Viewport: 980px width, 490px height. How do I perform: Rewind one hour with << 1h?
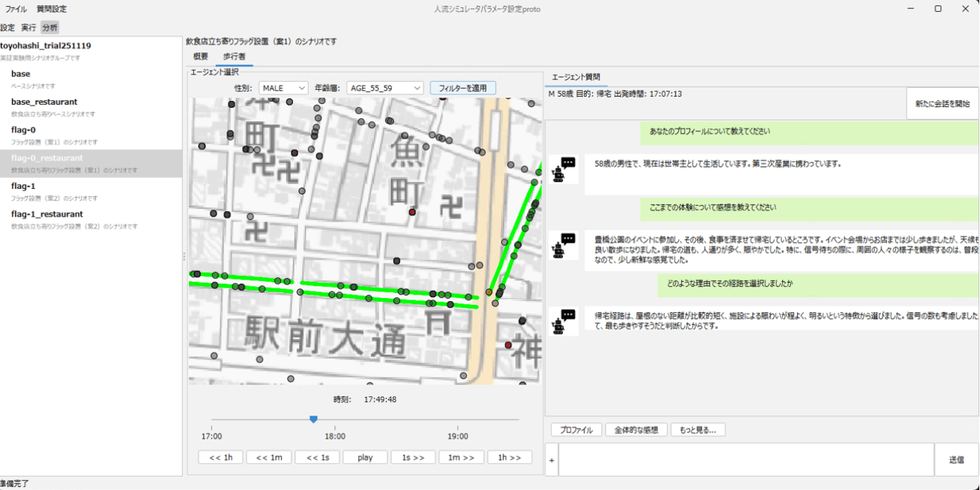click(221, 458)
